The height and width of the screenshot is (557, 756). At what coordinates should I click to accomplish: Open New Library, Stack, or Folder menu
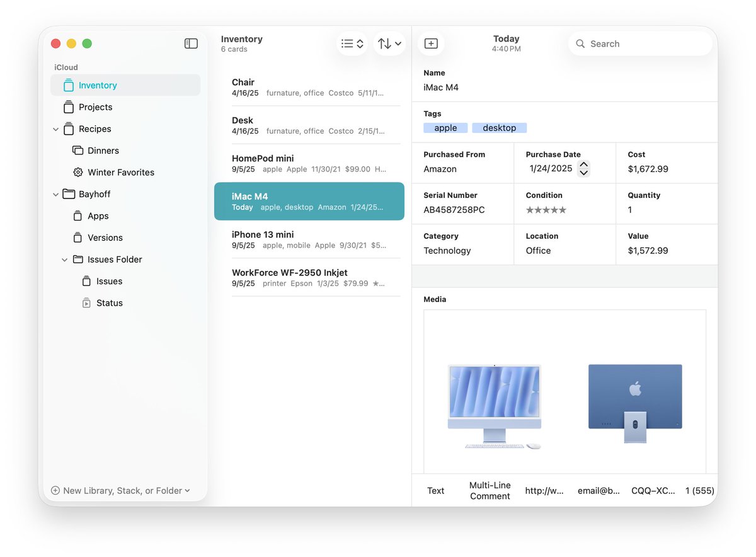[x=121, y=490]
